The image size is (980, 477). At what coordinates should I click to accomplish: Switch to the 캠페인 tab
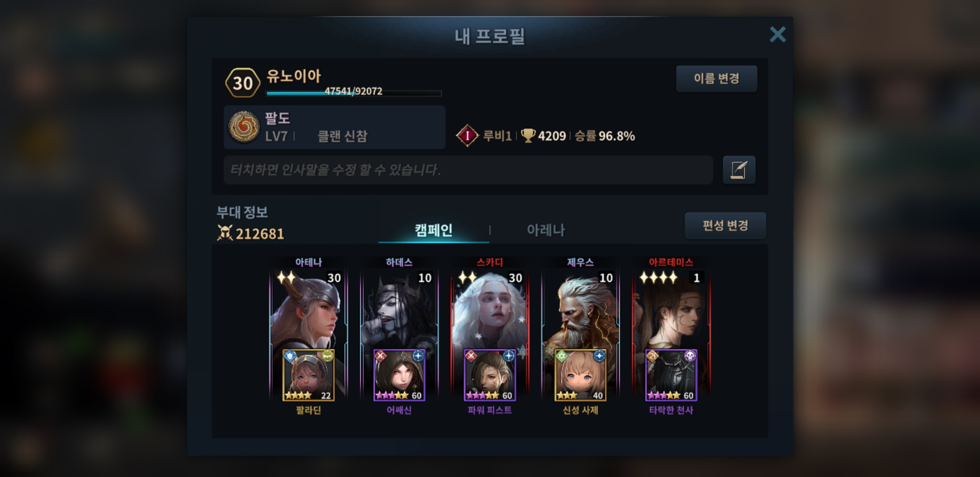point(433,230)
